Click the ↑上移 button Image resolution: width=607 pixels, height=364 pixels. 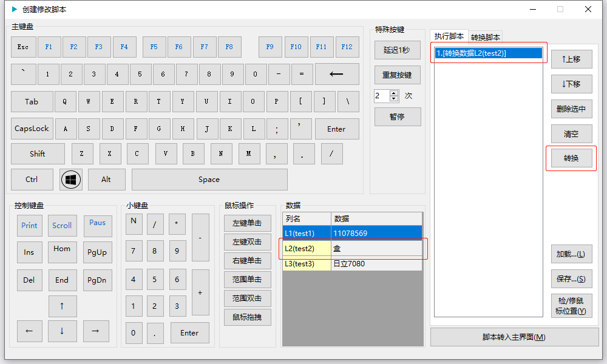click(x=571, y=59)
